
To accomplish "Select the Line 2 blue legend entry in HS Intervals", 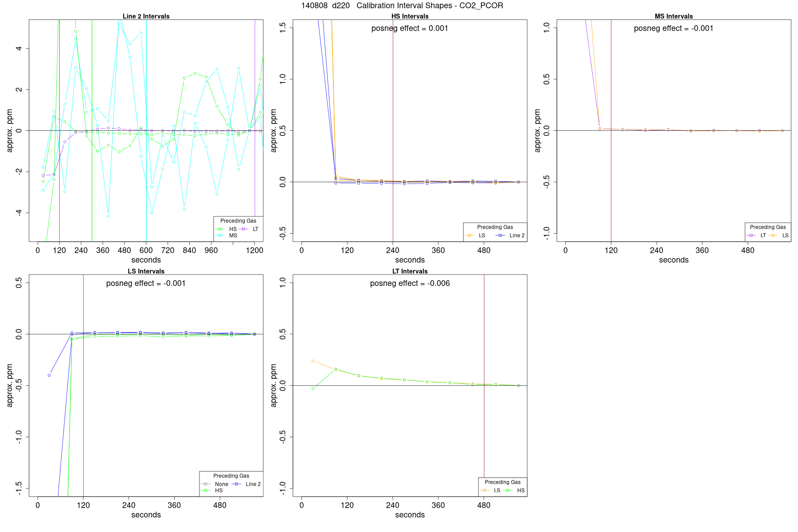I will coord(511,235).
